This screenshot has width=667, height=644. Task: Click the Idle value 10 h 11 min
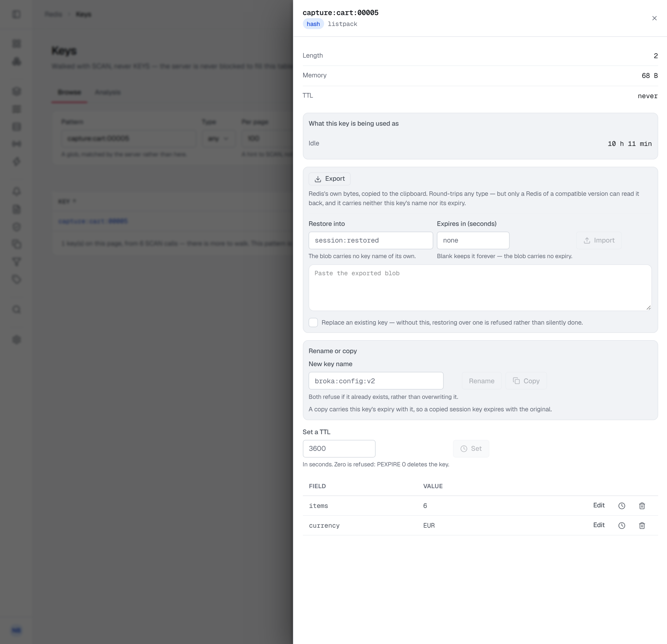[x=630, y=144]
